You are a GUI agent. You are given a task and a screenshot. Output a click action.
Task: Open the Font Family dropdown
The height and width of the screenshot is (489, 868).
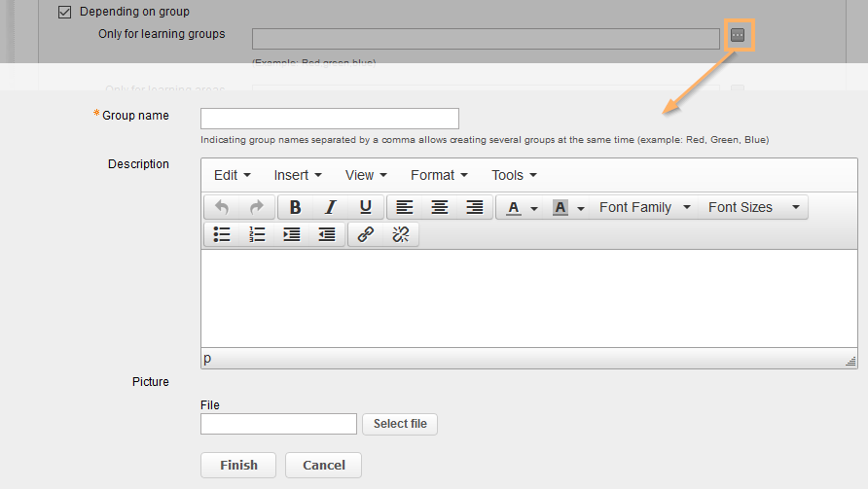click(x=645, y=207)
